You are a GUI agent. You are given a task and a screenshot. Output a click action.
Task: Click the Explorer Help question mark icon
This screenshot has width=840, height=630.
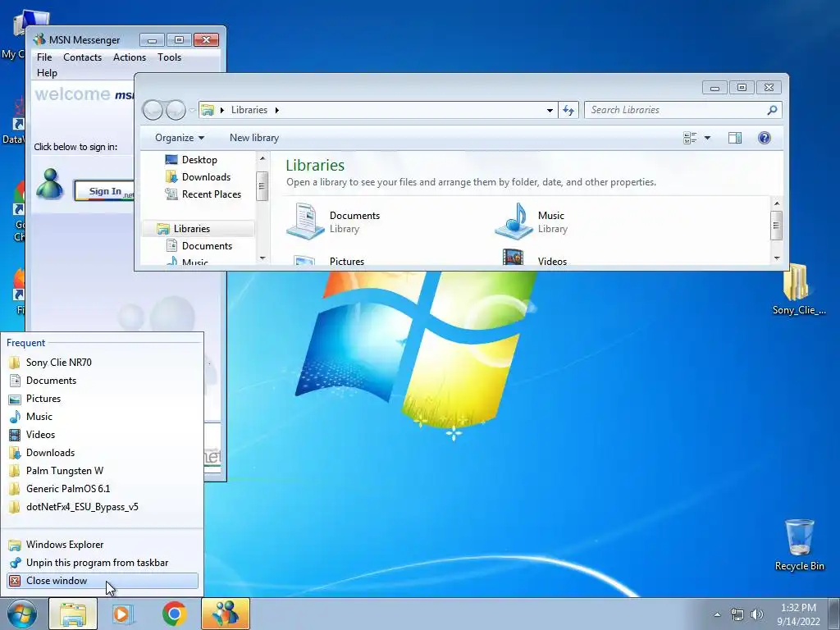tap(765, 138)
